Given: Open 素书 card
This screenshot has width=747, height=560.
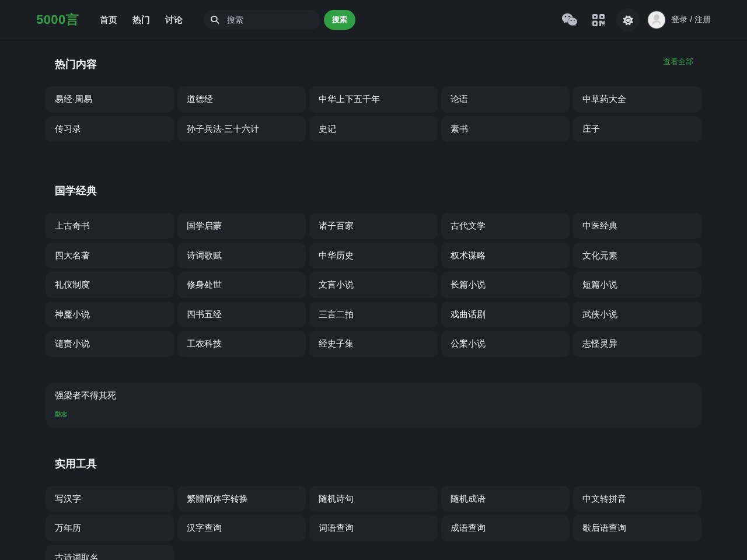Looking at the screenshot, I should (505, 129).
